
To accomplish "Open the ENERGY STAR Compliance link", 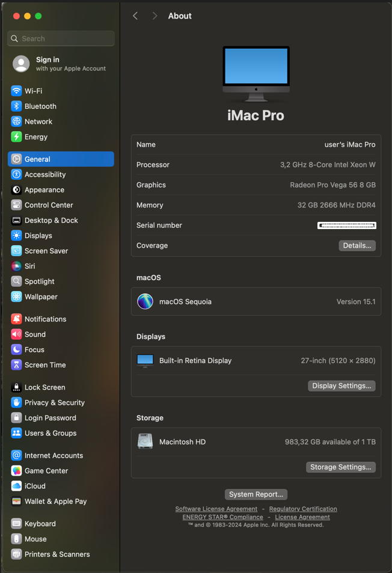I will click(222, 517).
